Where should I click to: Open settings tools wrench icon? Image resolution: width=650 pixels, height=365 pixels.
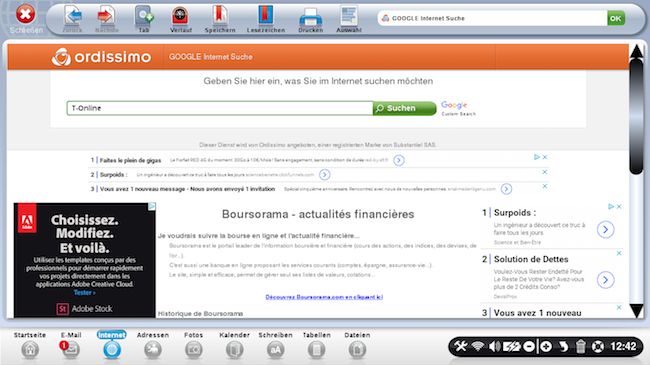[461, 346]
